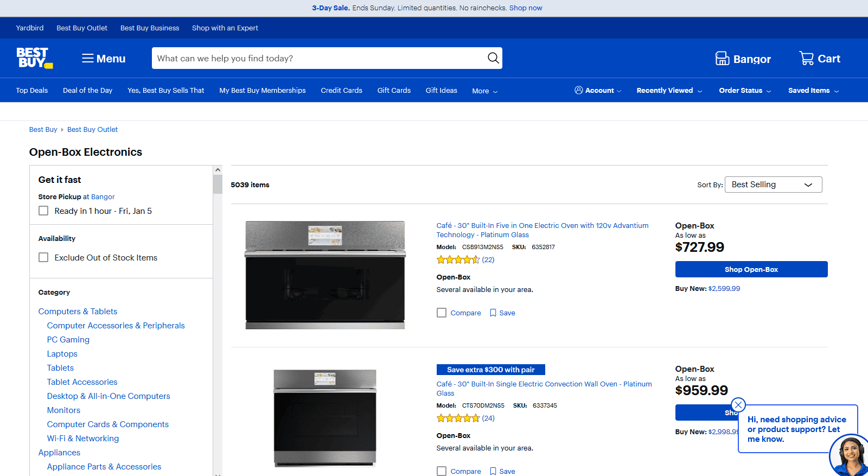Open the Laptops category link
The width and height of the screenshot is (868, 476).
coord(62,354)
